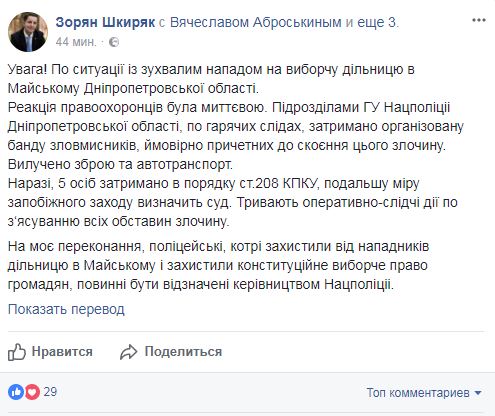495x416 pixels.
Task: Open the post options three-dots menu
Action: point(479,20)
